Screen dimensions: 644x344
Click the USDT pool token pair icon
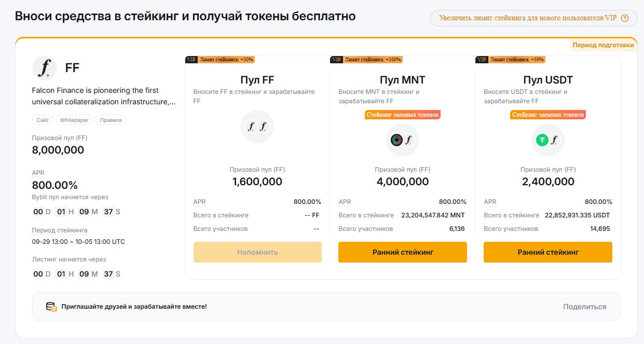548,140
